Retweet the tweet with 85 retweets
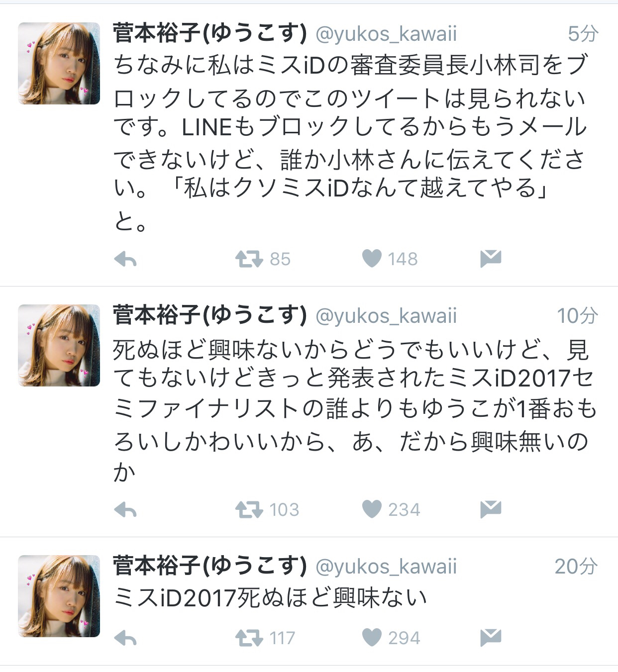Image resolution: width=618 pixels, height=672 pixels. (x=249, y=259)
